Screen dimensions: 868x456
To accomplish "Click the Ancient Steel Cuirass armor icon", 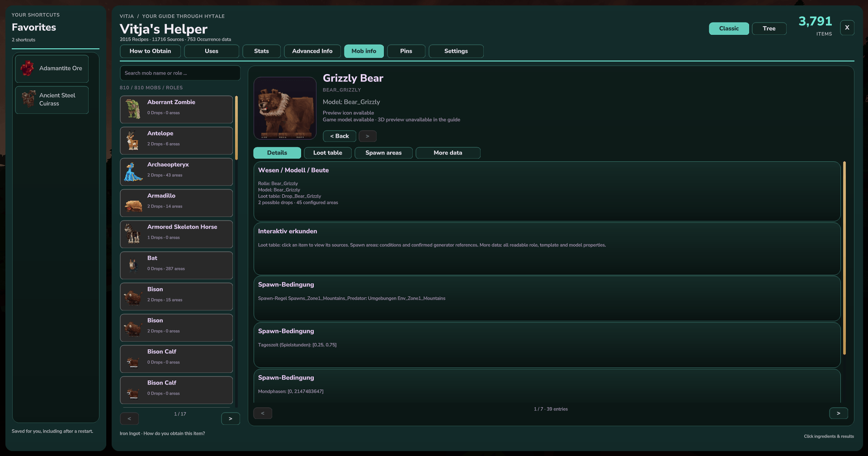I will coord(28,99).
